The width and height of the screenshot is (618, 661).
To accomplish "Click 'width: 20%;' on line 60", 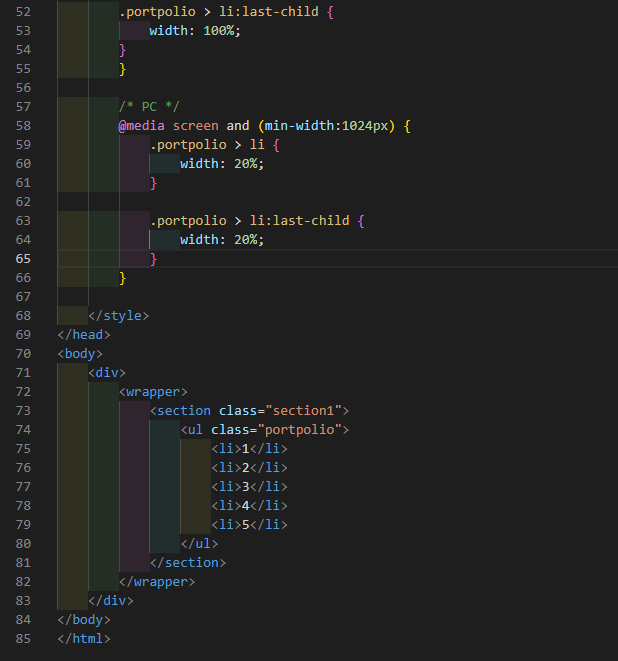I will click(x=222, y=164).
